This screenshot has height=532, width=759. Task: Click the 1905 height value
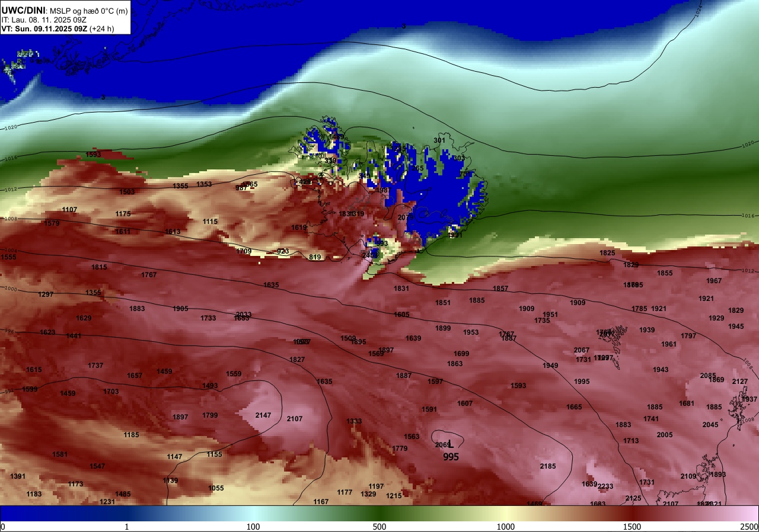180,309
